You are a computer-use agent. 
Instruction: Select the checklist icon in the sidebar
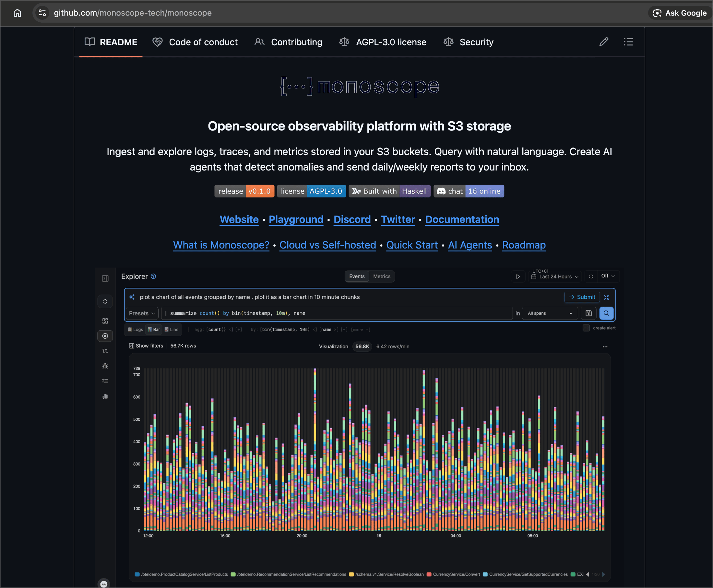pyautogui.click(x=105, y=381)
